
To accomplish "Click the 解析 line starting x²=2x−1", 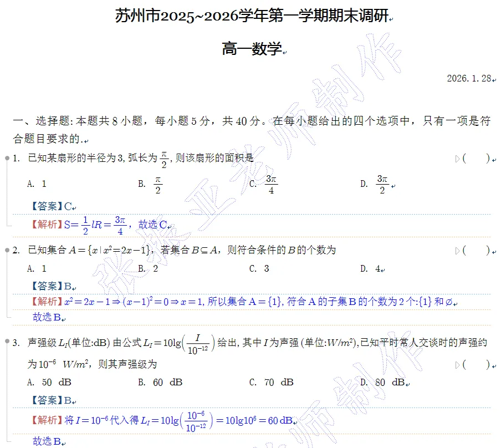I will (x=242, y=302).
